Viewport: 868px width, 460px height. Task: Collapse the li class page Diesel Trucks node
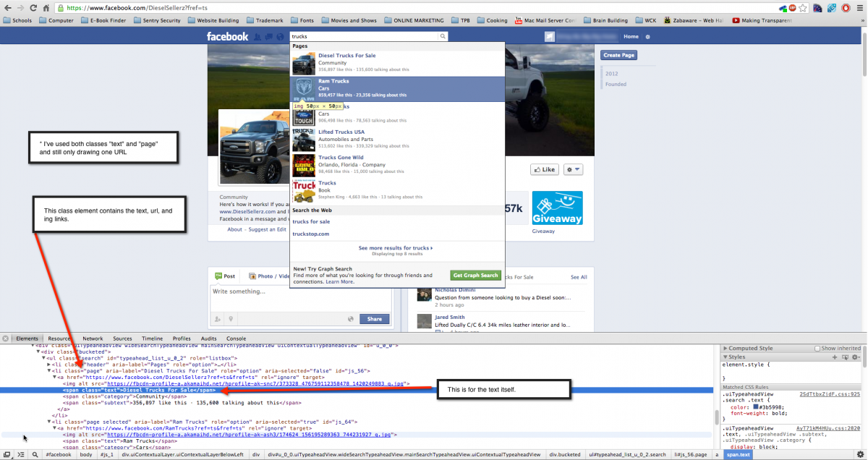[49, 371]
